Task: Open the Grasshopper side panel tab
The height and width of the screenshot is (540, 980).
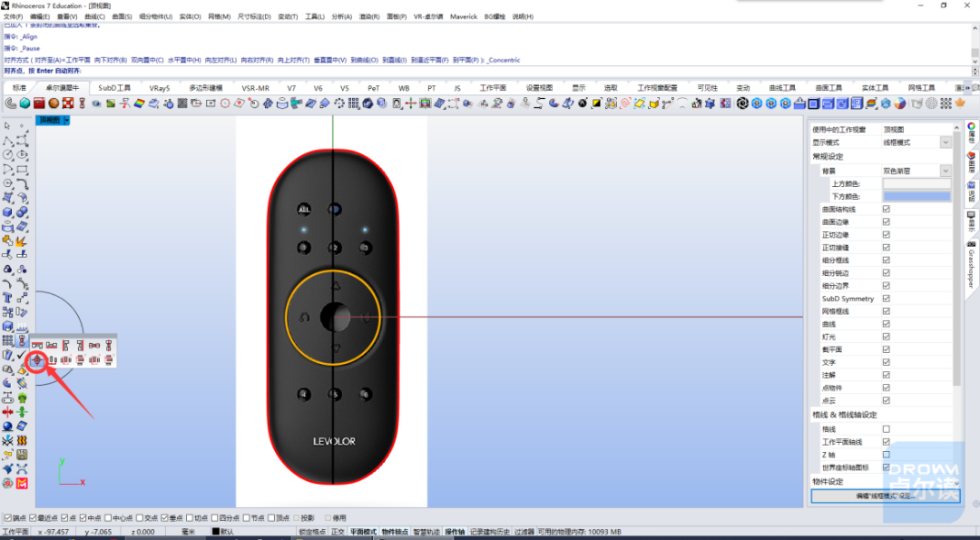Action: 971,266
